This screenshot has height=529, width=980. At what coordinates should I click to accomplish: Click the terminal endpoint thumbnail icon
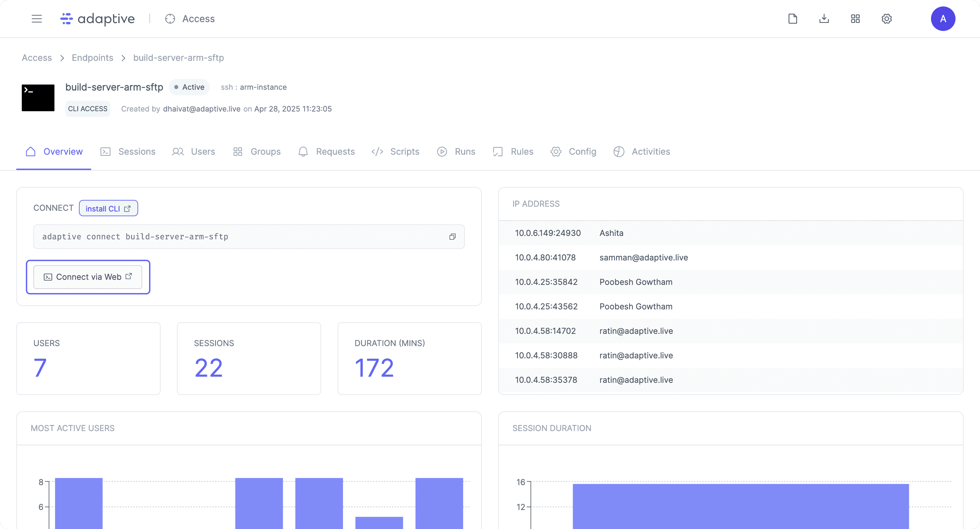click(x=38, y=98)
